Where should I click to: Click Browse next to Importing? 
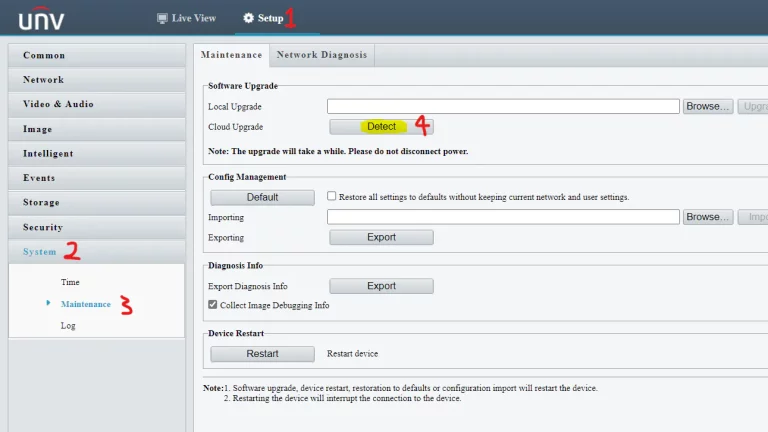(x=708, y=217)
